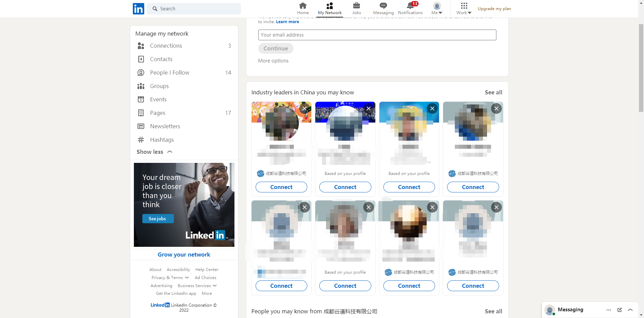Screen dimensions: 644x318
Task: Click the Learn more link
Action: [x=287, y=22]
